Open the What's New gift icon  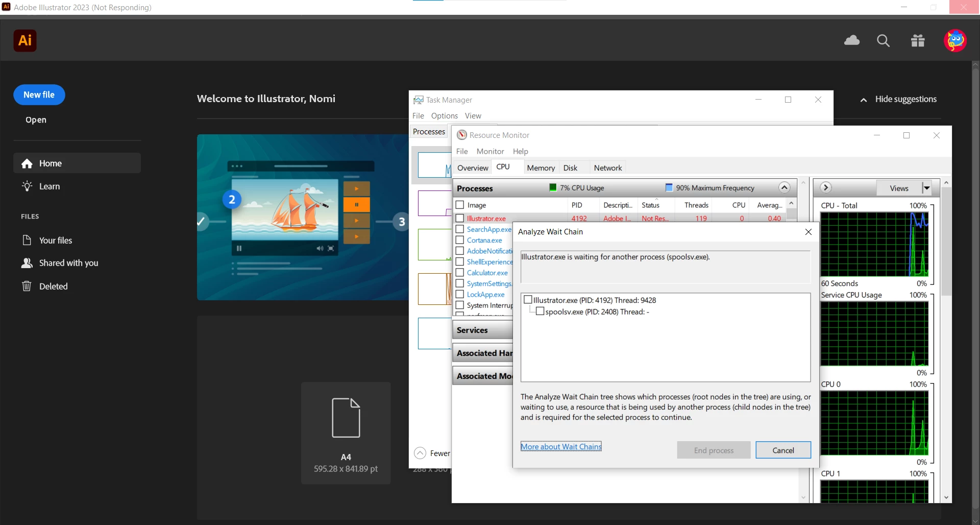pyautogui.click(x=918, y=41)
